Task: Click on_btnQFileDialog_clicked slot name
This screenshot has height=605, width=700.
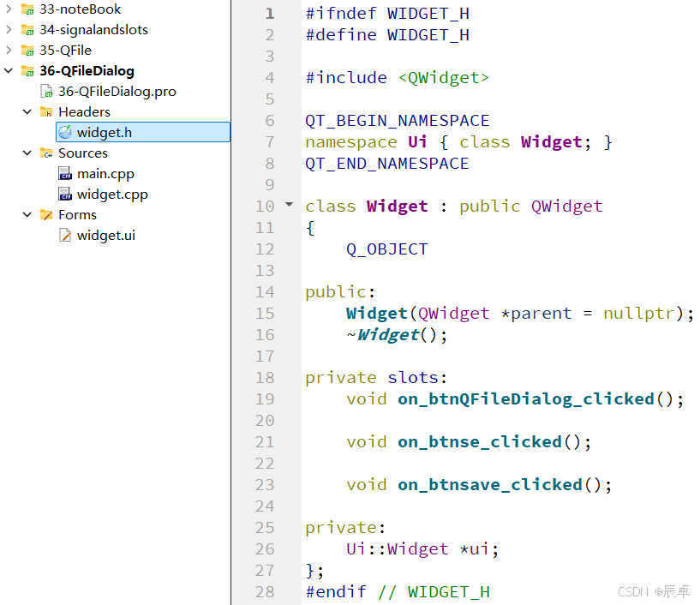Action: coord(526,398)
